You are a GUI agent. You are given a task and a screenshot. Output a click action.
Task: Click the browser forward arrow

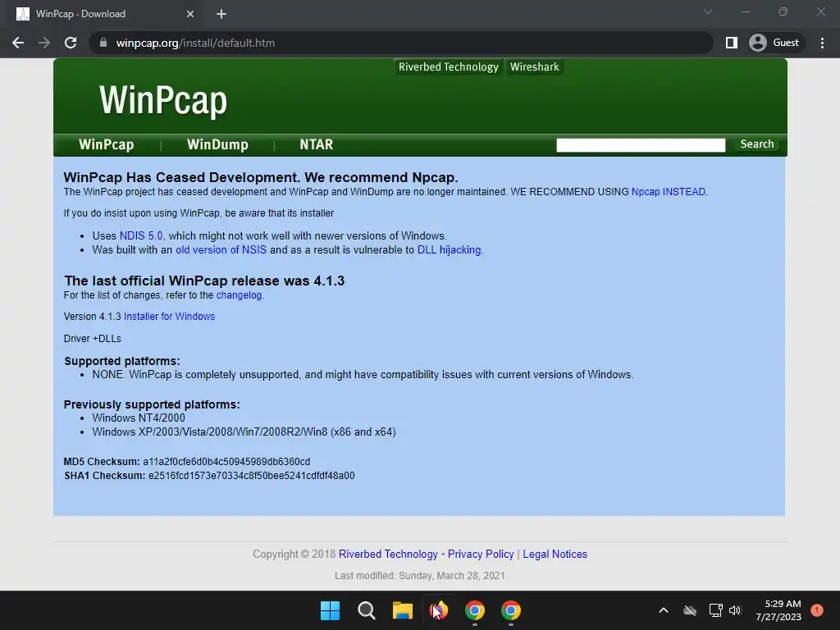(x=44, y=43)
